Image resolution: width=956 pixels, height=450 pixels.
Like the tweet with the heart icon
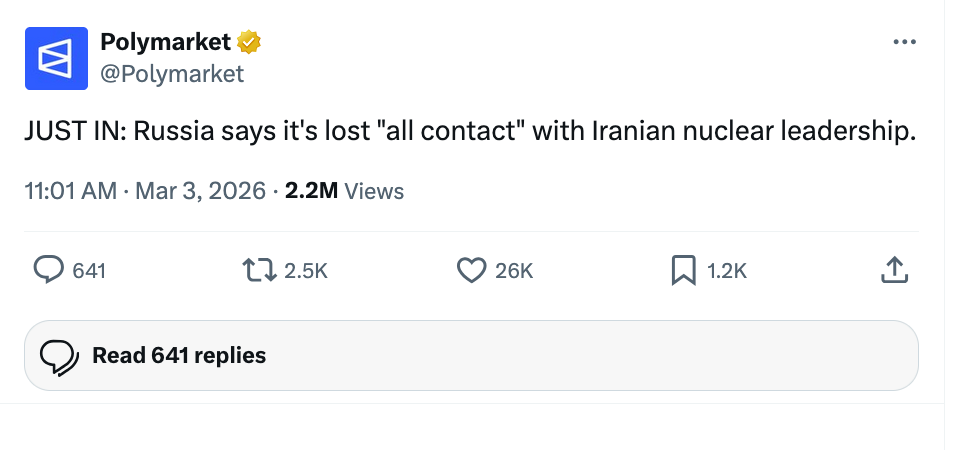click(470, 269)
